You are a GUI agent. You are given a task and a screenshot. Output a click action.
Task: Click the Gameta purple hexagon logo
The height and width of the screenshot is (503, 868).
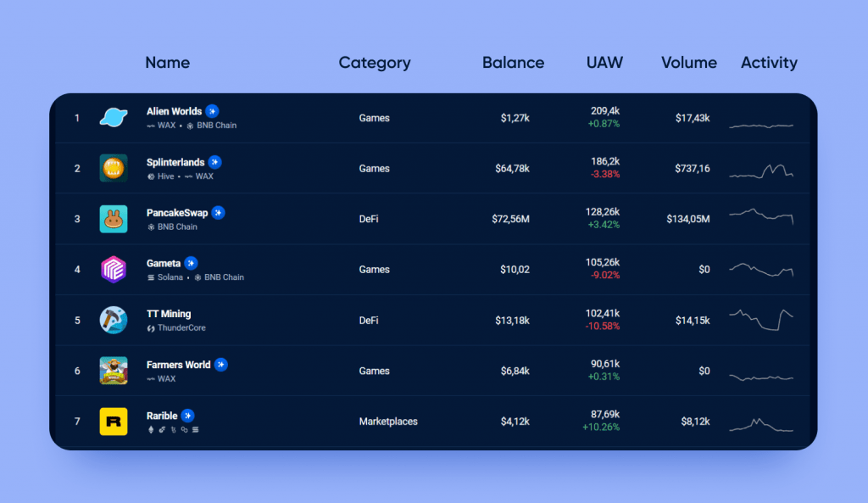113,270
